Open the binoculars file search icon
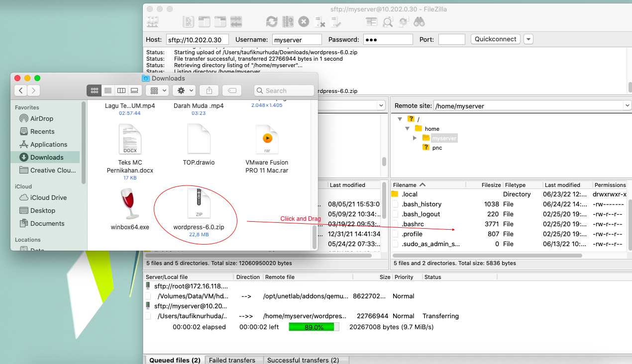 [x=419, y=21]
